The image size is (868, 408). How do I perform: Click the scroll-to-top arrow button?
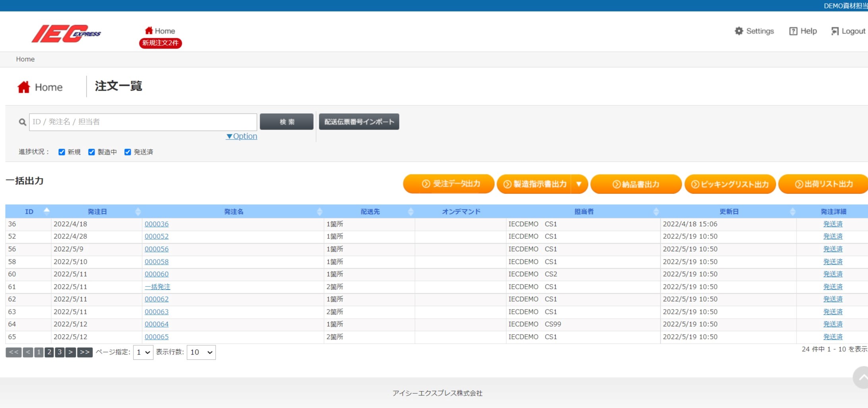pyautogui.click(x=861, y=377)
